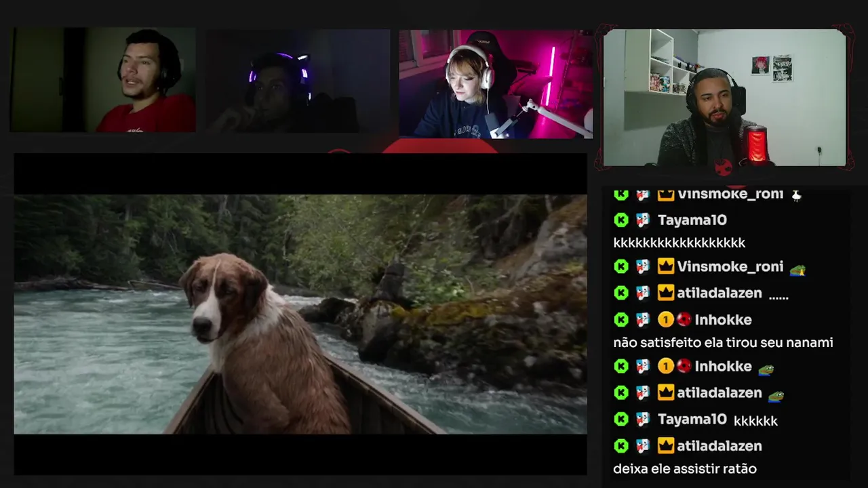Open Inhokke's username above 'não satisfeito' message
Screen dimensions: 868x488
(x=723, y=319)
